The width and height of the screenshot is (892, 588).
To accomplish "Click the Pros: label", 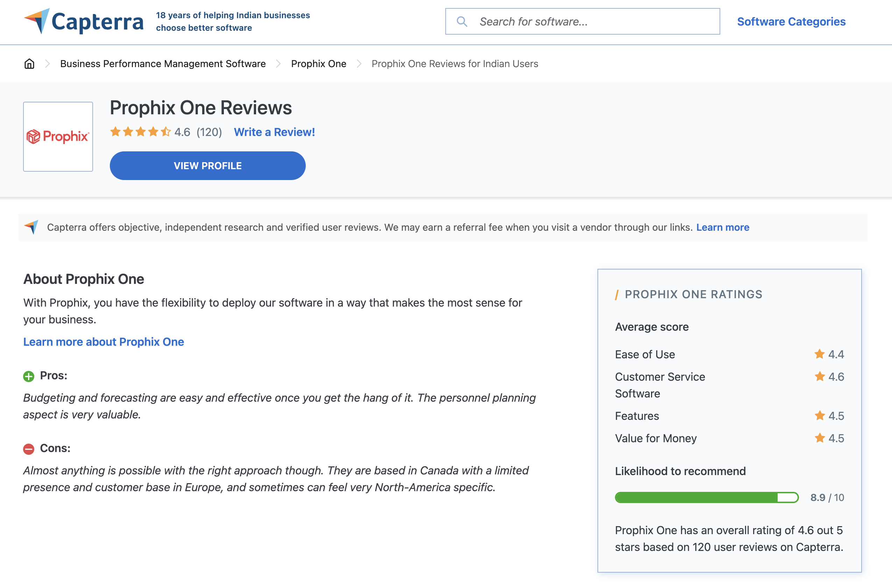I will (54, 375).
